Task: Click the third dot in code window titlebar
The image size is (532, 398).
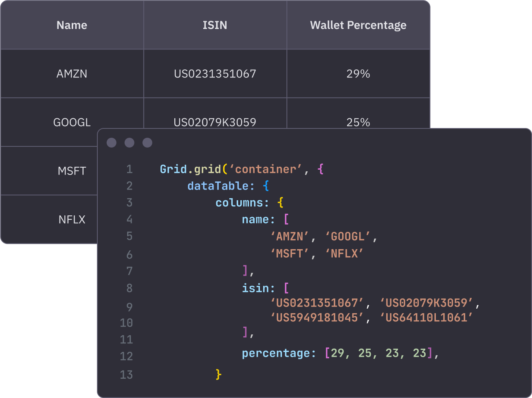Action: coord(147,142)
